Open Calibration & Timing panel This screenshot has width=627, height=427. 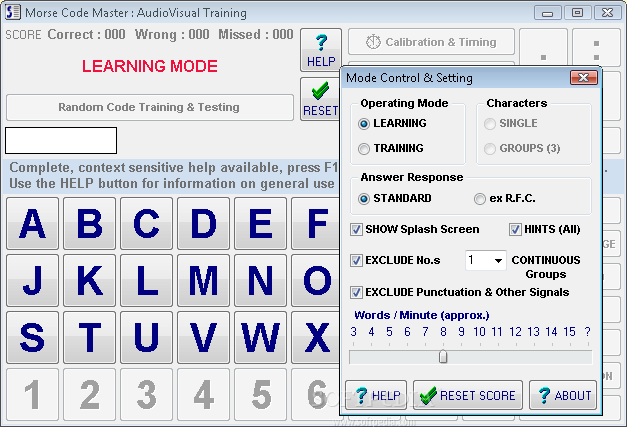click(431, 42)
